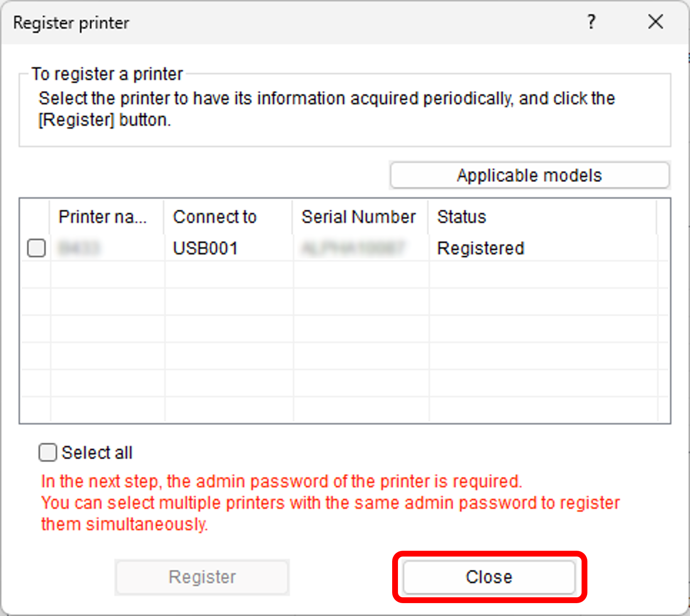The image size is (690, 616).
Task: Click the To register a printer group label
Action: 107,74
